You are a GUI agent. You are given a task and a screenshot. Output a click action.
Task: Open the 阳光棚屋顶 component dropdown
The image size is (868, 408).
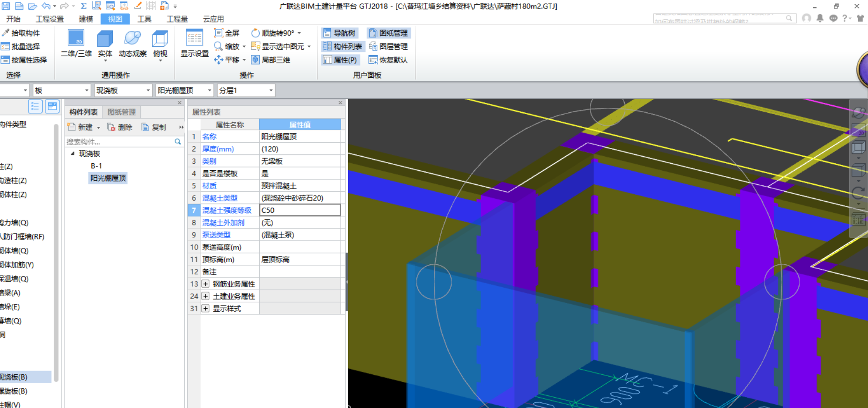pos(210,90)
